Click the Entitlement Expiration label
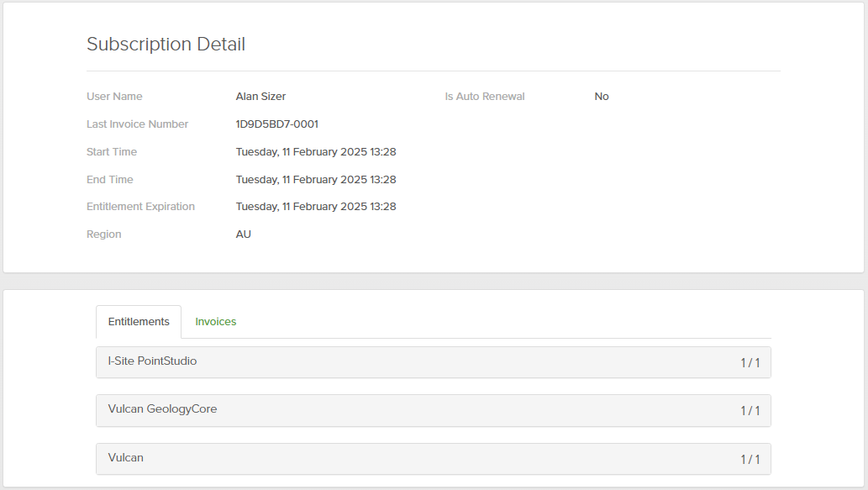 (140, 207)
